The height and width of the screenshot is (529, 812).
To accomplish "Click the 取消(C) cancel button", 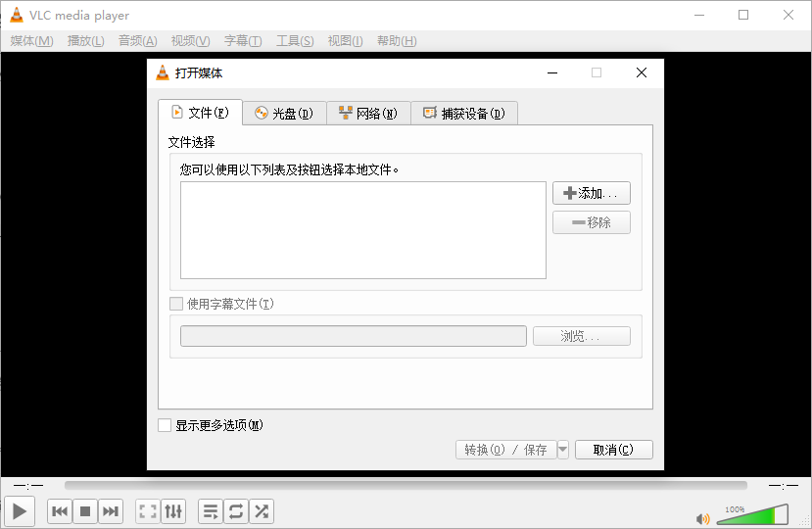I will [x=614, y=450].
